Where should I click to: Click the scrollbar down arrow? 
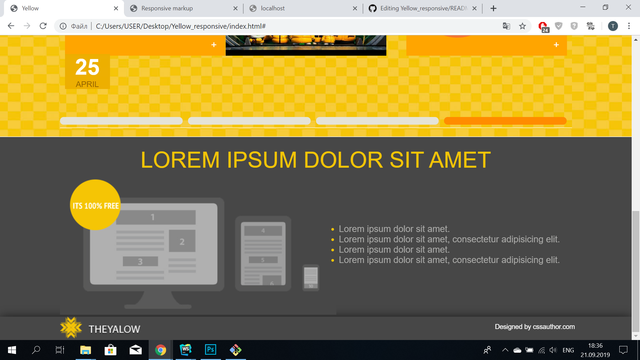[x=636, y=336]
